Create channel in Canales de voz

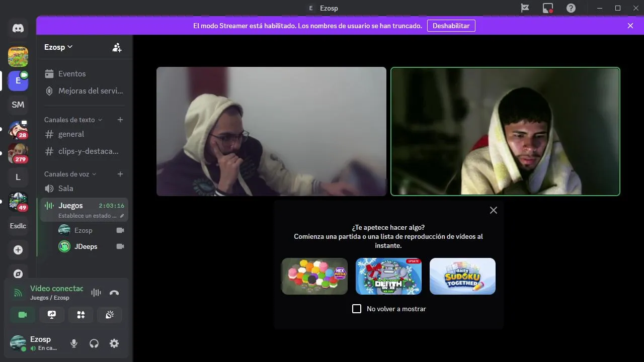[120, 174]
